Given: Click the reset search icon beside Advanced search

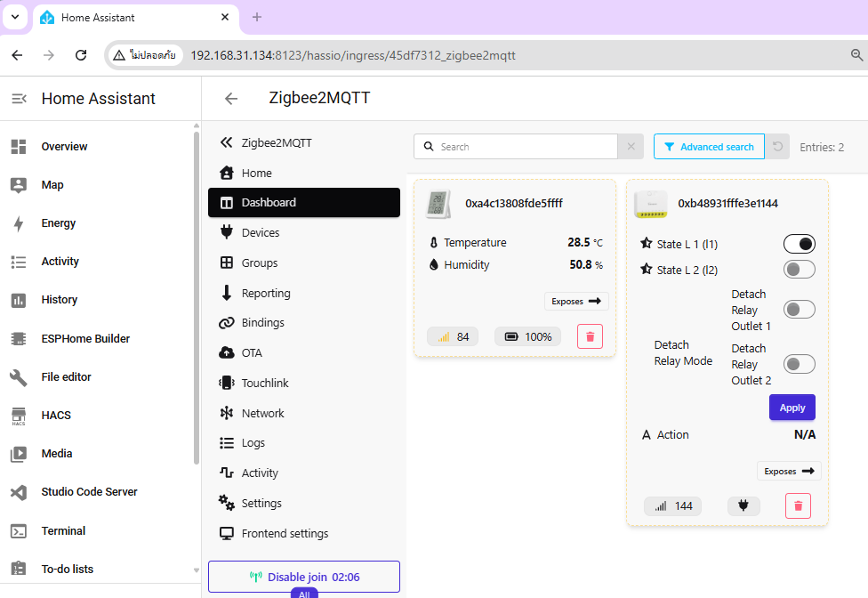Looking at the screenshot, I should pos(778,147).
